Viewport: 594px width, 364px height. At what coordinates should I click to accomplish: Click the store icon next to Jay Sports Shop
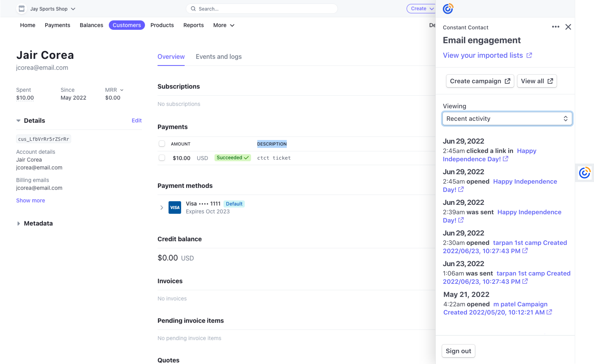click(21, 9)
